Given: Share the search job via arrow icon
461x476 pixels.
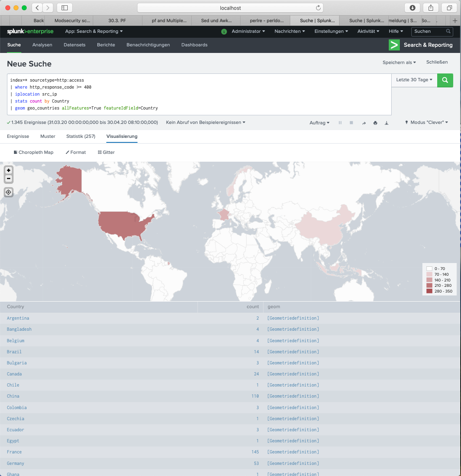Looking at the screenshot, I should (x=364, y=123).
